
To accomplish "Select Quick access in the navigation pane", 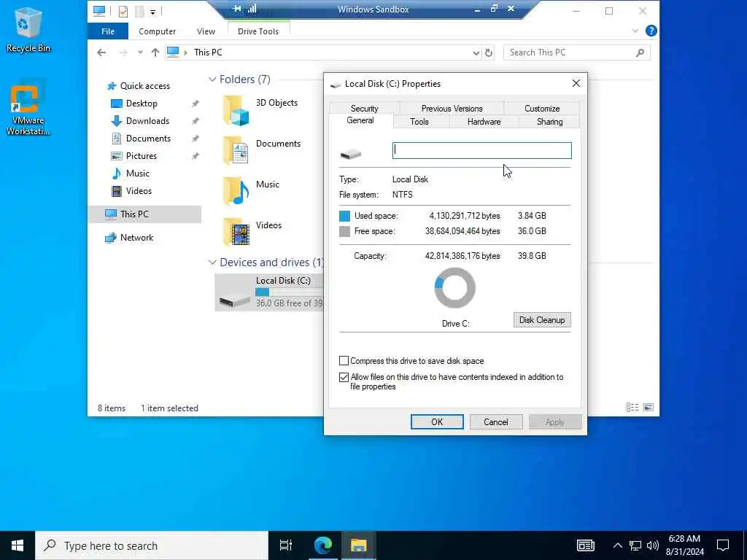I will [145, 86].
